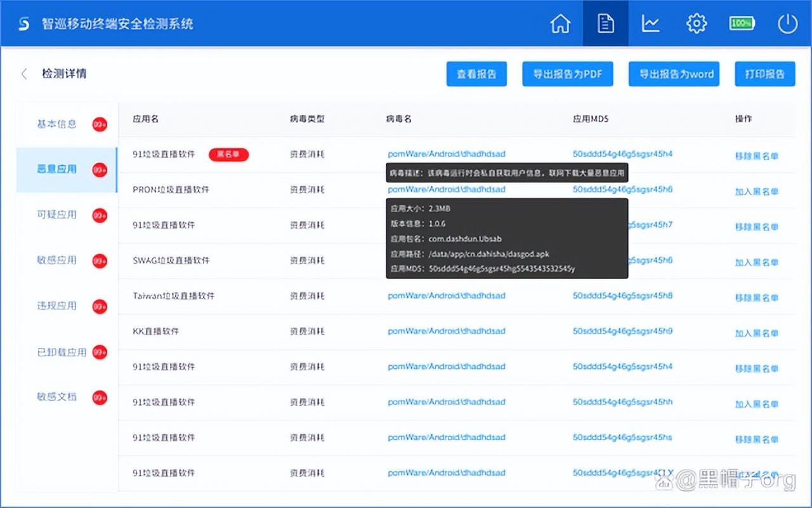Open the statistics chart icon
The image size is (812, 508).
650,23
